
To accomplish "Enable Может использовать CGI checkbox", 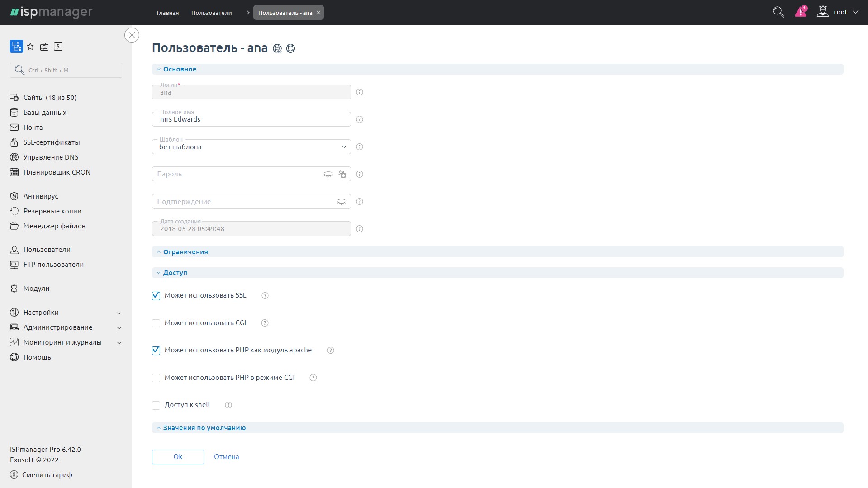I will click(156, 323).
